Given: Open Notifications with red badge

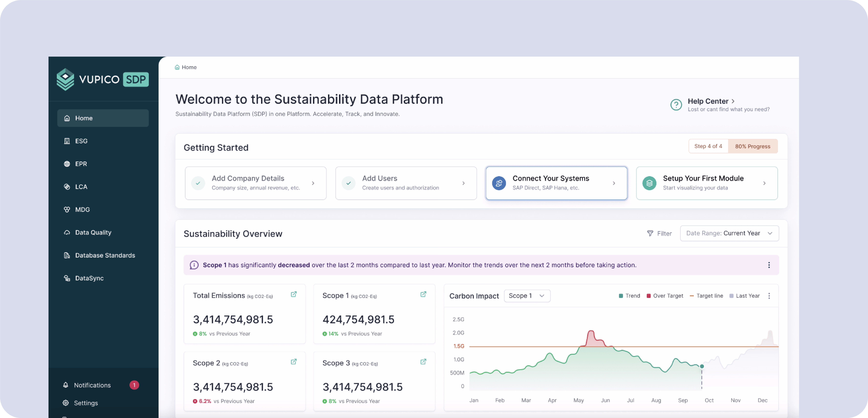Looking at the screenshot, I should (92, 385).
